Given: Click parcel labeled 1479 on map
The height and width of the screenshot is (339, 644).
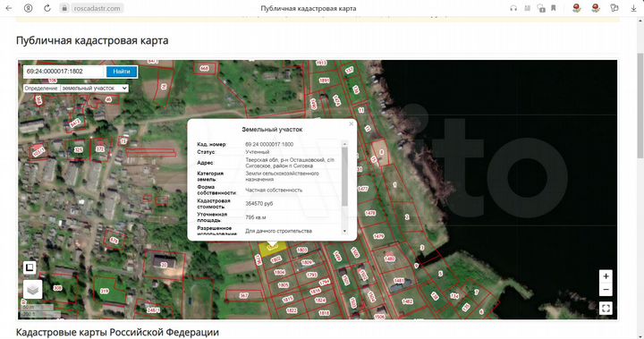Looking at the screenshot, I should [x=378, y=236].
